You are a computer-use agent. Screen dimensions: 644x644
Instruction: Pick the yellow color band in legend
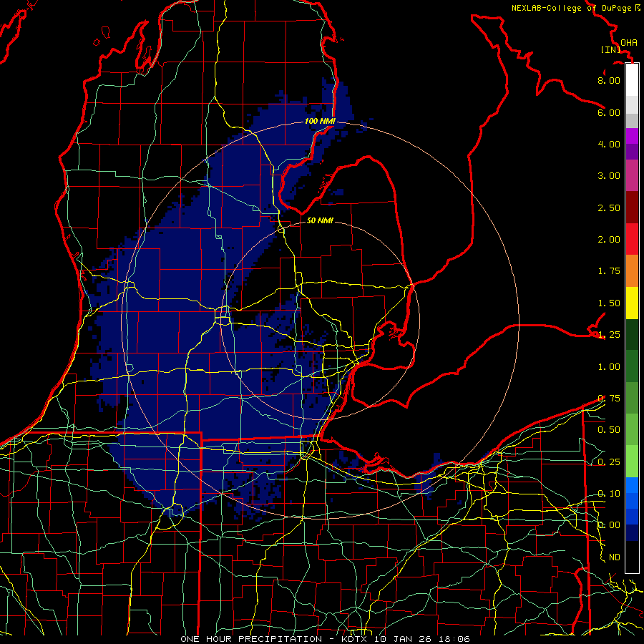[x=632, y=303]
